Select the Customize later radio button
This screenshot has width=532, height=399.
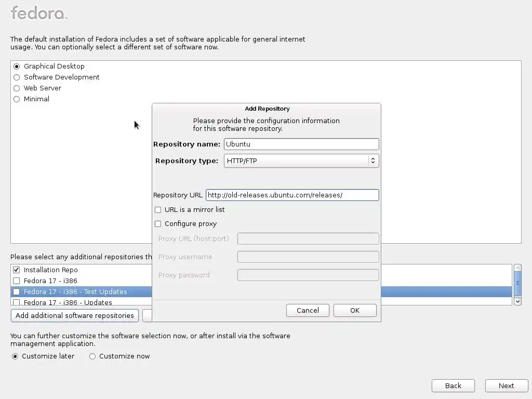15,356
